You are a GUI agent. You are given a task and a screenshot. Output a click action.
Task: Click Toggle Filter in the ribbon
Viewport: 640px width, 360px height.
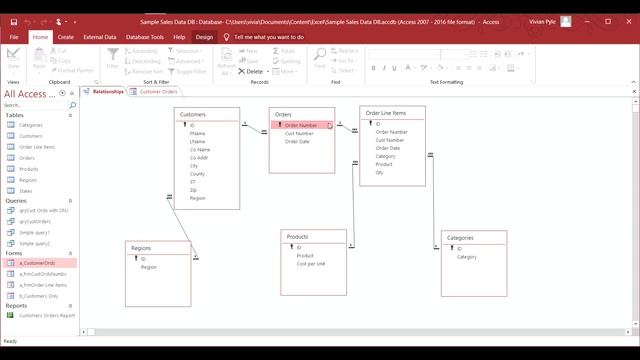pos(187,71)
